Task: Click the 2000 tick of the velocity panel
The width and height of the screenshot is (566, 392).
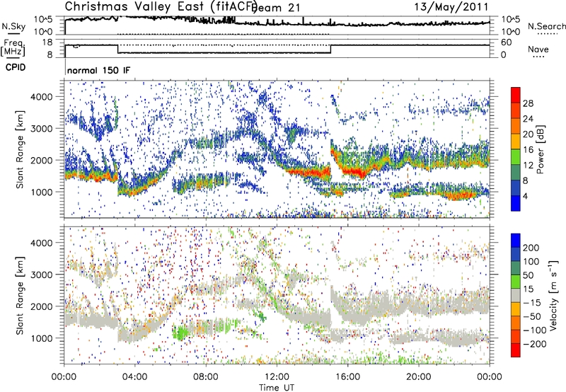Action: (x=41, y=306)
